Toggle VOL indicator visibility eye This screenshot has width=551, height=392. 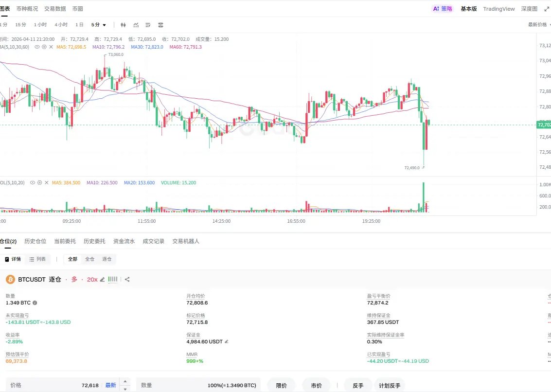32,182
